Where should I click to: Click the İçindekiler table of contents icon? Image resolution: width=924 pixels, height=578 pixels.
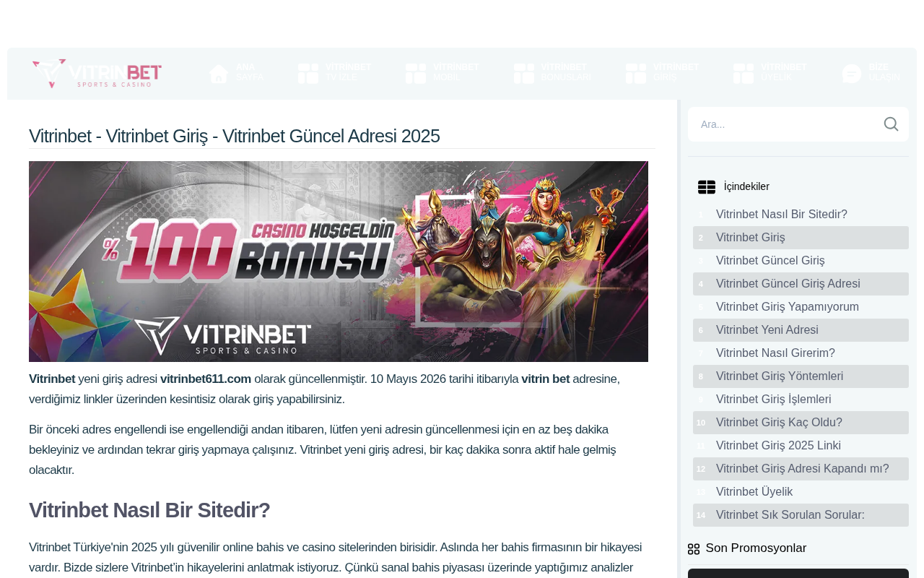[707, 187]
